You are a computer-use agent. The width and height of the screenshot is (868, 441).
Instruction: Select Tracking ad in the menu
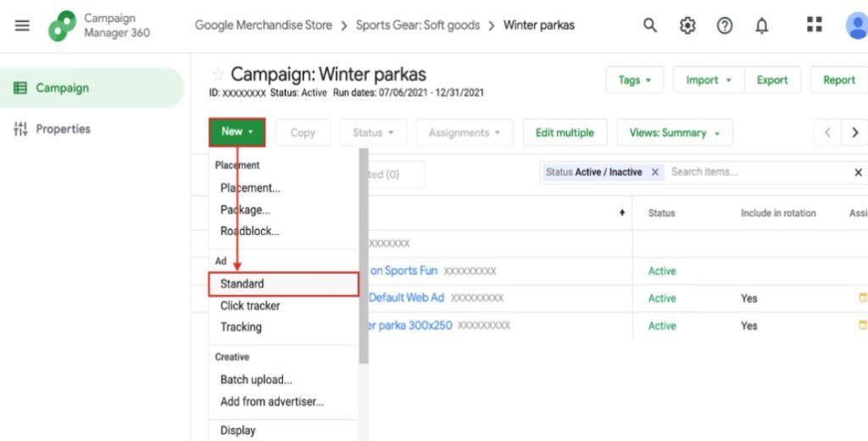pyautogui.click(x=241, y=327)
